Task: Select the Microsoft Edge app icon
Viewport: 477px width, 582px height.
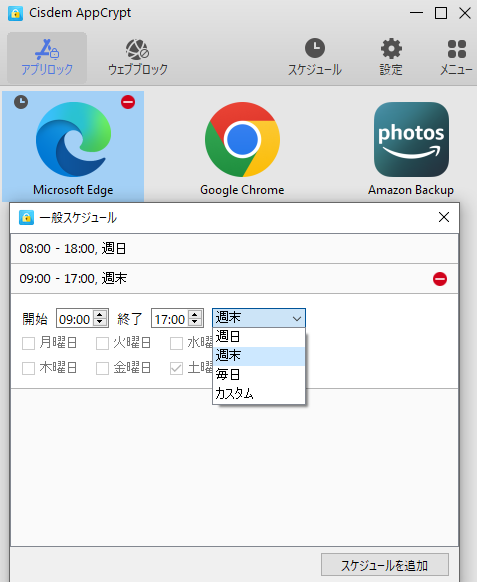Action: (x=73, y=139)
